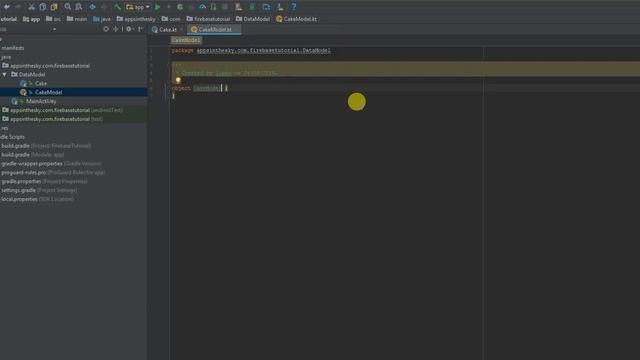
Task: Select the DataModel breadcrumb folder
Action: [x=253, y=19]
